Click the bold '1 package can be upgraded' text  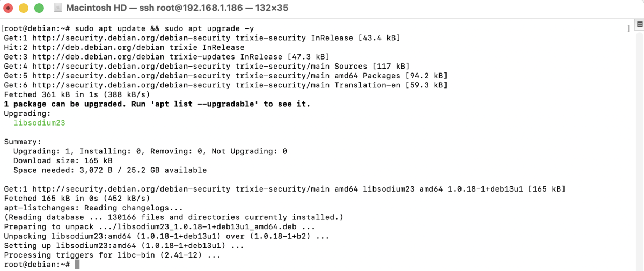pyautogui.click(x=65, y=104)
